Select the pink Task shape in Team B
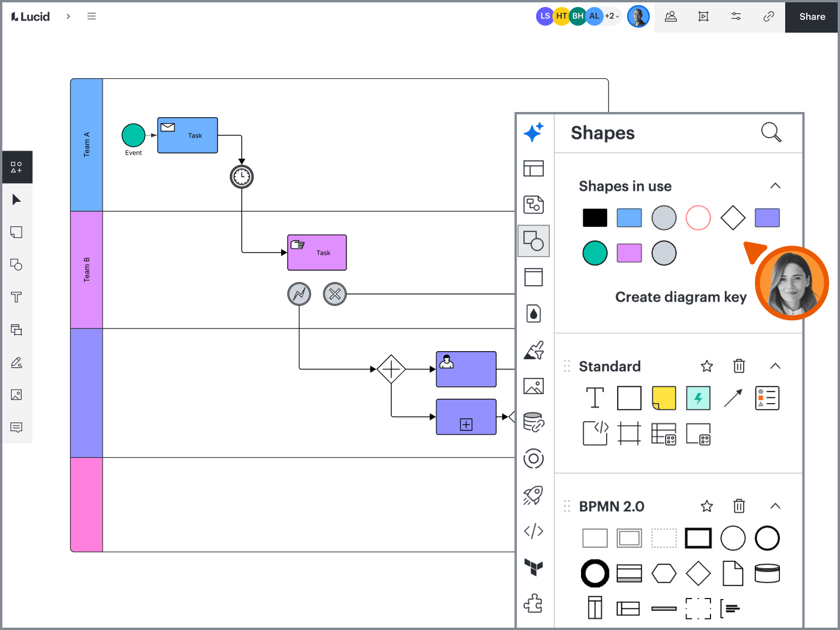Image resolution: width=840 pixels, height=630 pixels. click(317, 253)
